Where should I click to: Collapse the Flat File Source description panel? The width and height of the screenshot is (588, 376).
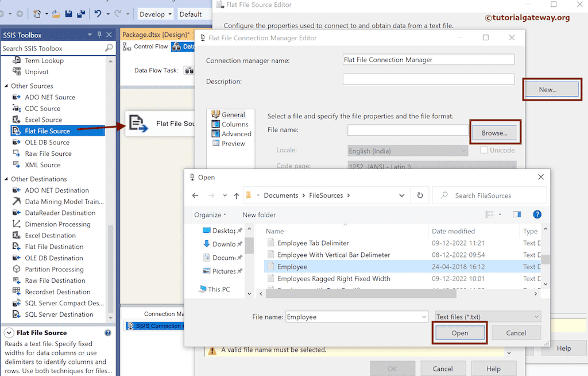[9, 333]
